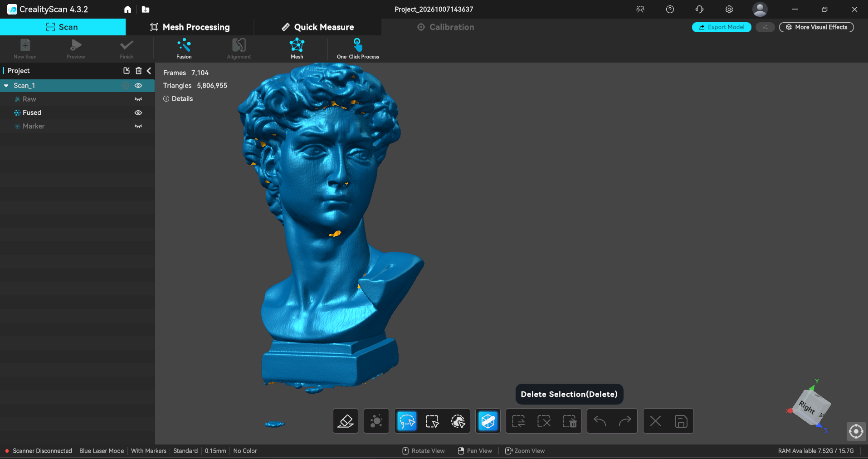Choose the brush selection tool
Screen dimensions: 868x459
coord(458,421)
